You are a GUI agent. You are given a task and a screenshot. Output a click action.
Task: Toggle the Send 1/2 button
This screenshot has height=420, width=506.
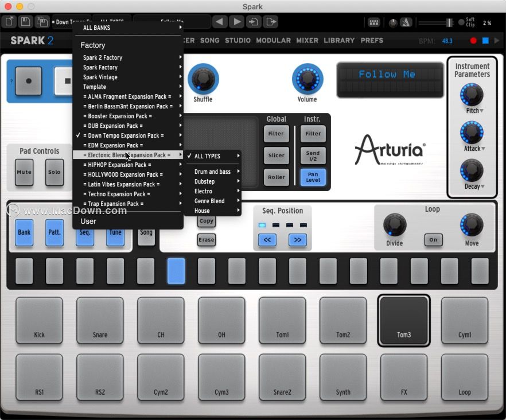pos(313,155)
